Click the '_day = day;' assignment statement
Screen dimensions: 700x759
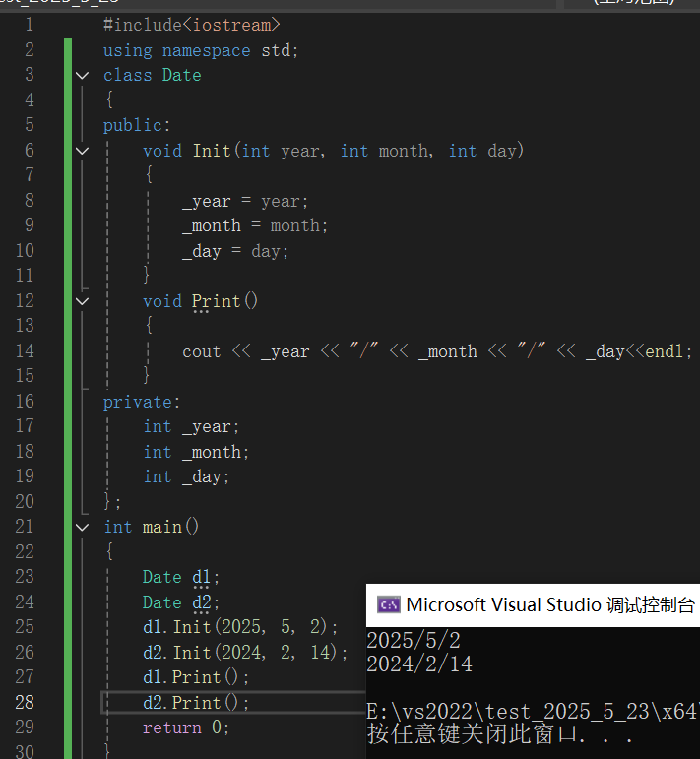[235, 251]
